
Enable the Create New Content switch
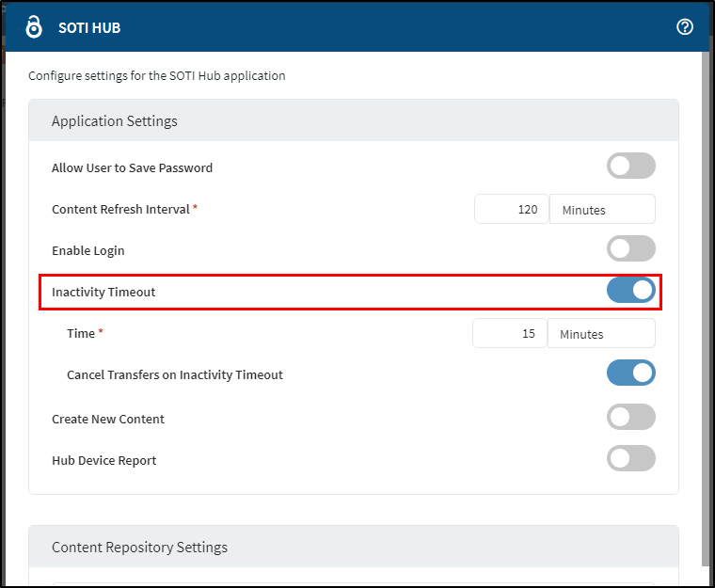click(630, 417)
